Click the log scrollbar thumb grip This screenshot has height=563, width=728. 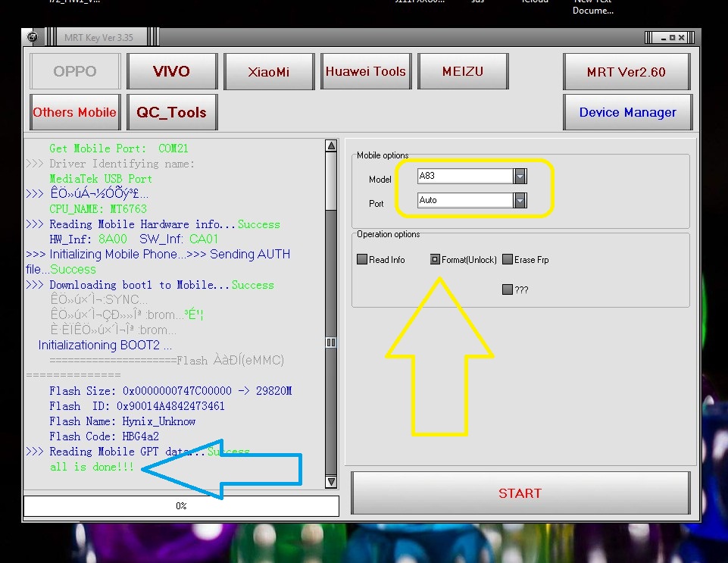pos(331,342)
